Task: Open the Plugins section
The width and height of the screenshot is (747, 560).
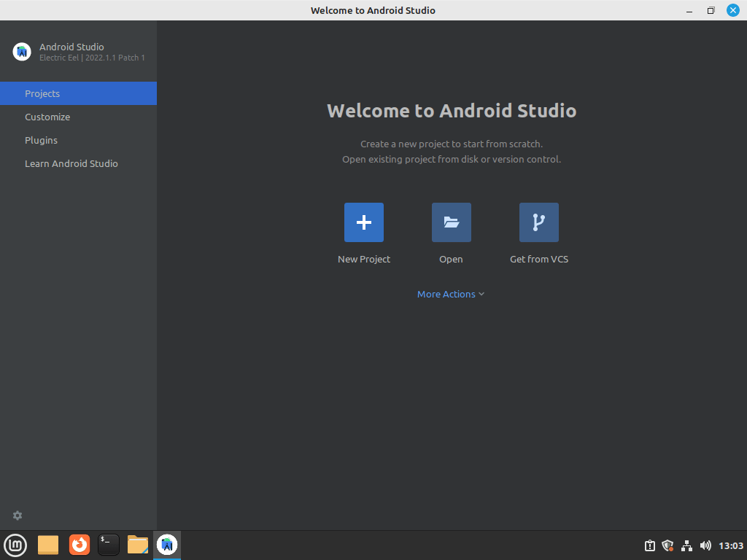Action: [41, 140]
